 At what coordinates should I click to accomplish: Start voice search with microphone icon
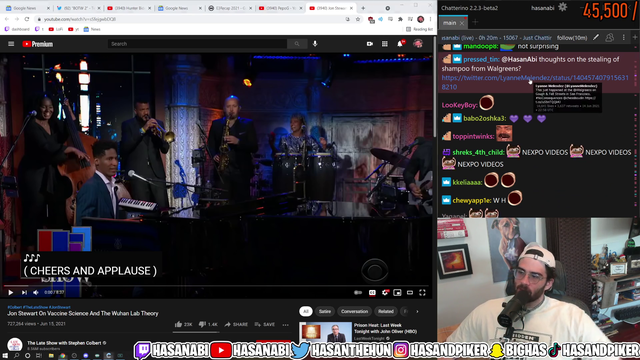[315, 44]
